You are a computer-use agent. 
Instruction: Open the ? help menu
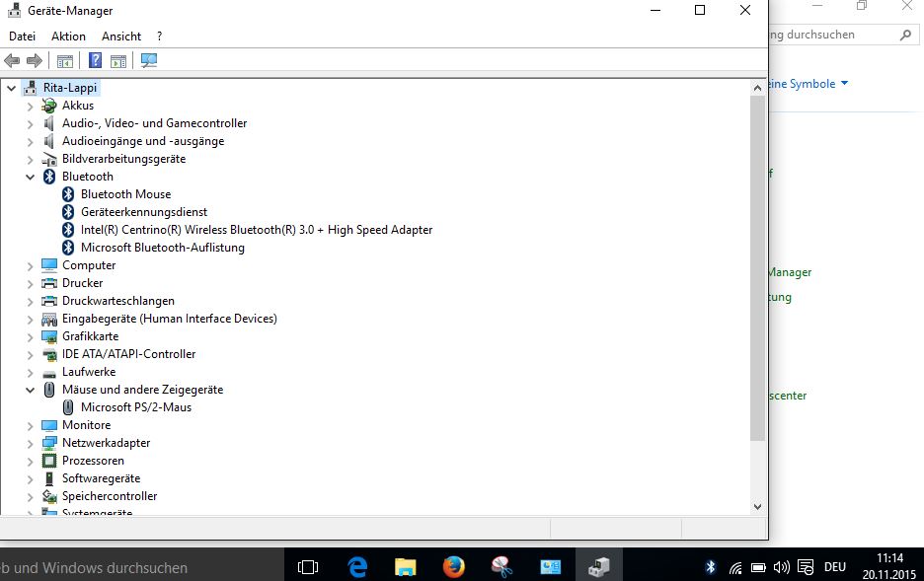(159, 36)
